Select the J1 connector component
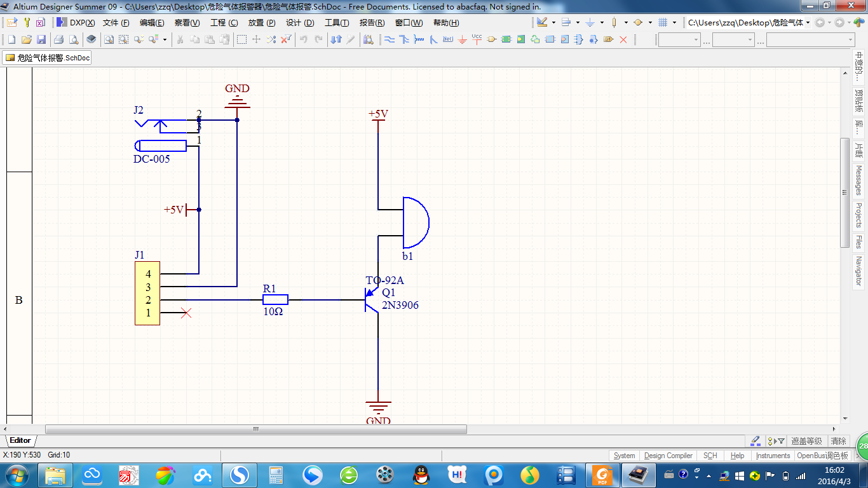The image size is (868, 488). tap(147, 293)
